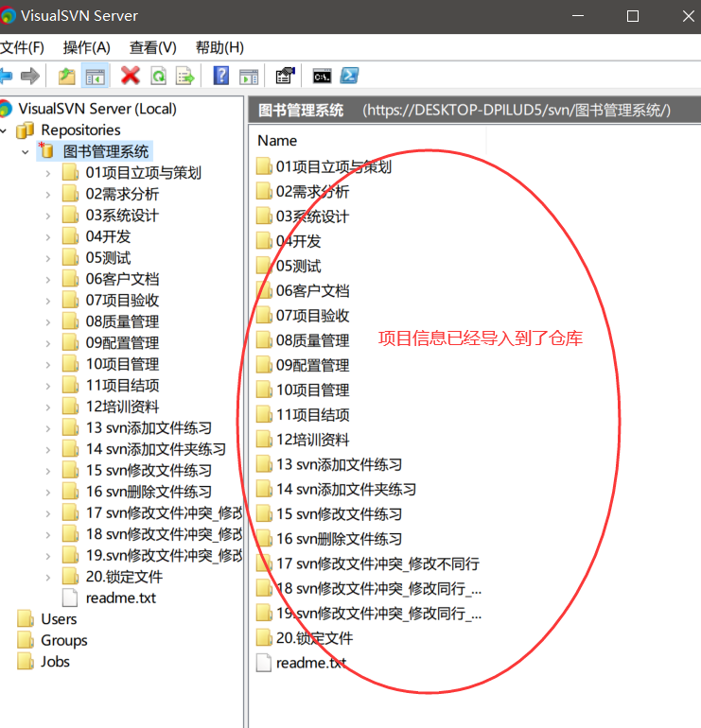Viewport: 701px width, 728px height.
Task: Select 01项目立项与策划 in the list pane
Action: pyautogui.click(x=334, y=166)
